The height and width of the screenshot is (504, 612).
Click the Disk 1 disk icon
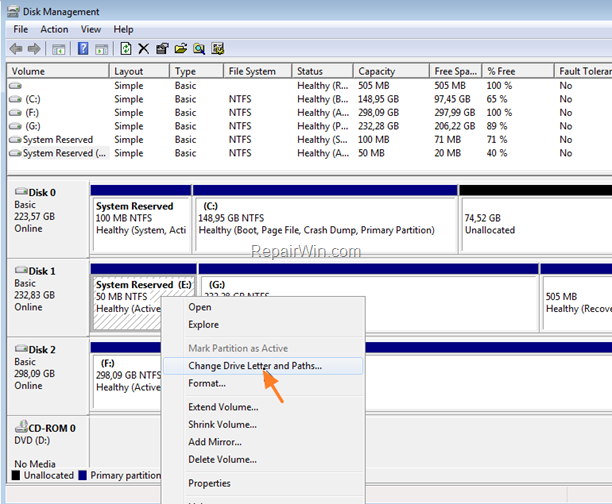click(x=21, y=270)
